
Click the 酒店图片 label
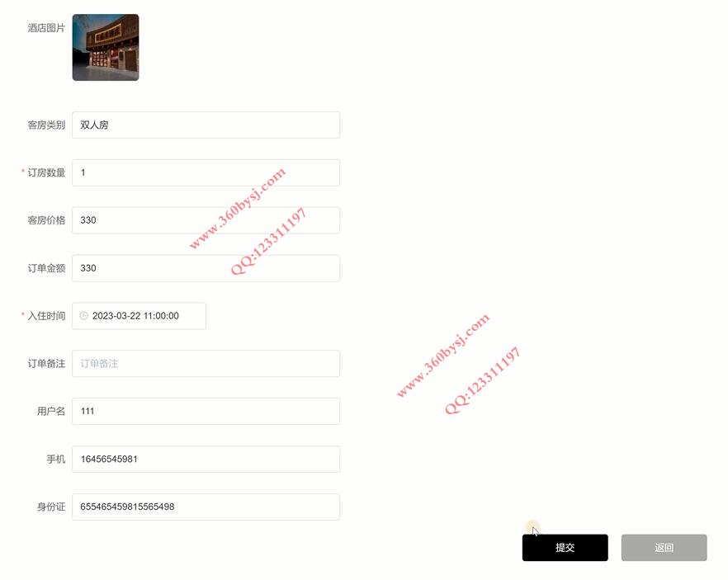(46, 28)
